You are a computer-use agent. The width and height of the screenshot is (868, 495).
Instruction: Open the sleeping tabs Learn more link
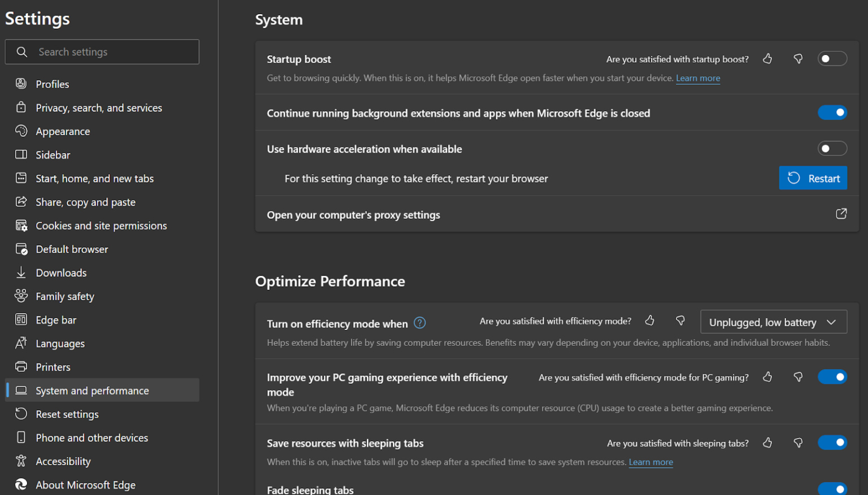click(x=650, y=462)
